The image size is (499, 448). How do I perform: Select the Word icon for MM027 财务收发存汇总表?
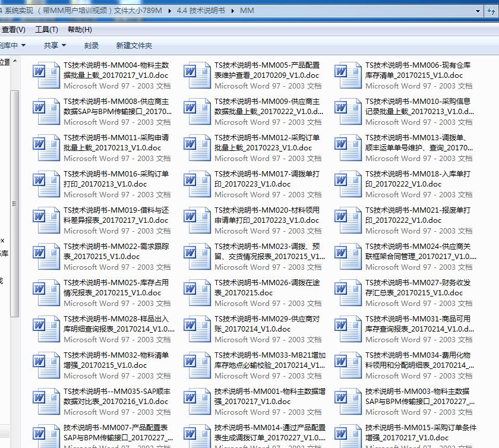(x=348, y=293)
